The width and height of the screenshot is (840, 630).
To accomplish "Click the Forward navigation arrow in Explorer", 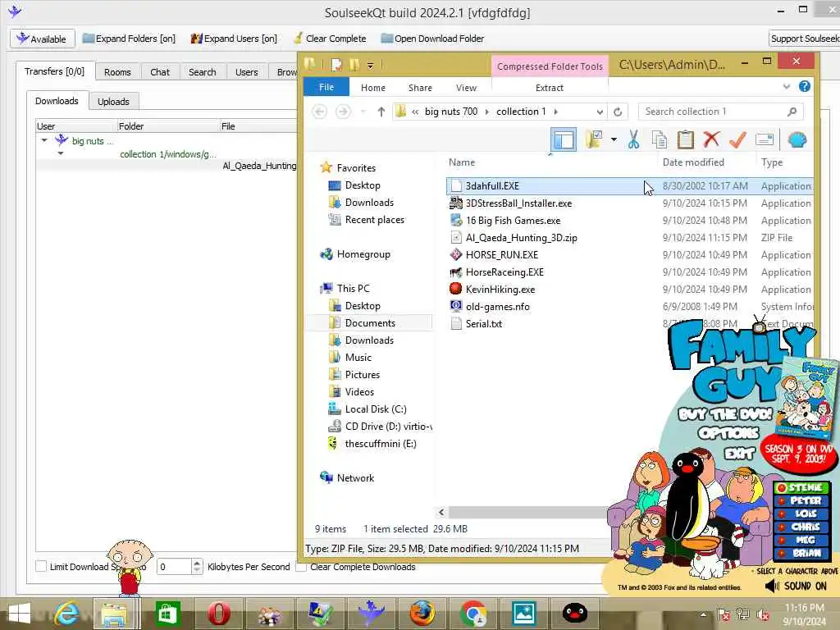I will tap(344, 112).
